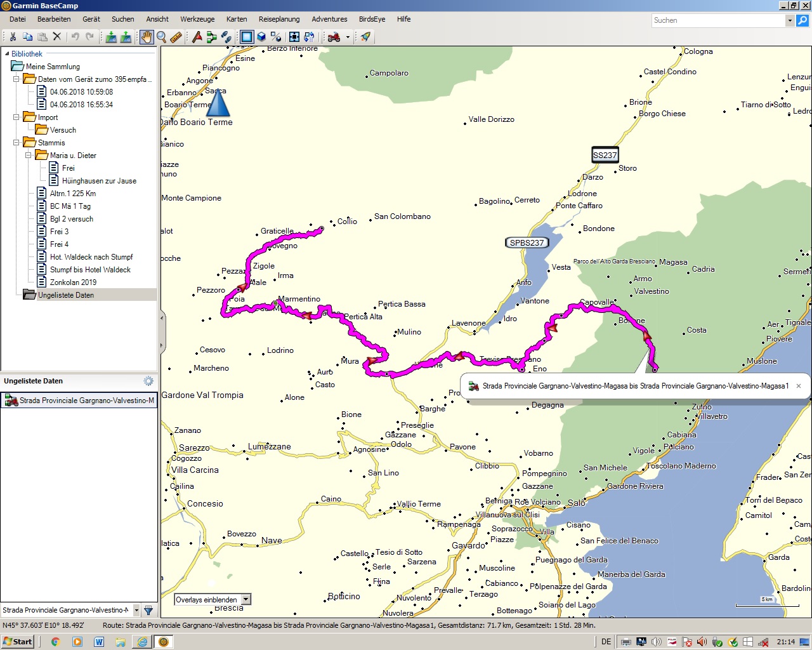Select the Hot. Waldeck nach Stumpf list
Image resolution: width=812 pixels, height=650 pixels.
(x=91, y=257)
